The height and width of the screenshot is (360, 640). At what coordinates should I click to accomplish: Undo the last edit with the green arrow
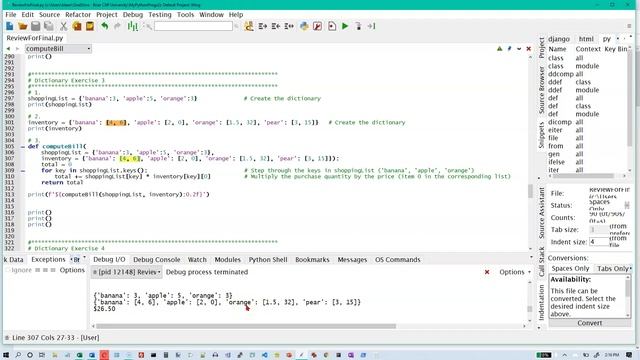105,26
